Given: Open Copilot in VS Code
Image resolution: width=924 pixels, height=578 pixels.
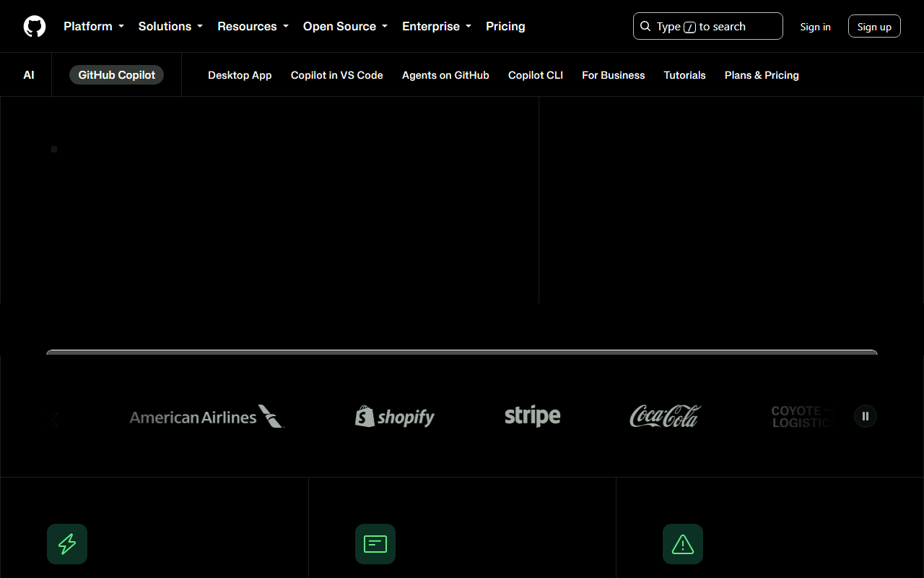Looking at the screenshot, I should (x=337, y=75).
